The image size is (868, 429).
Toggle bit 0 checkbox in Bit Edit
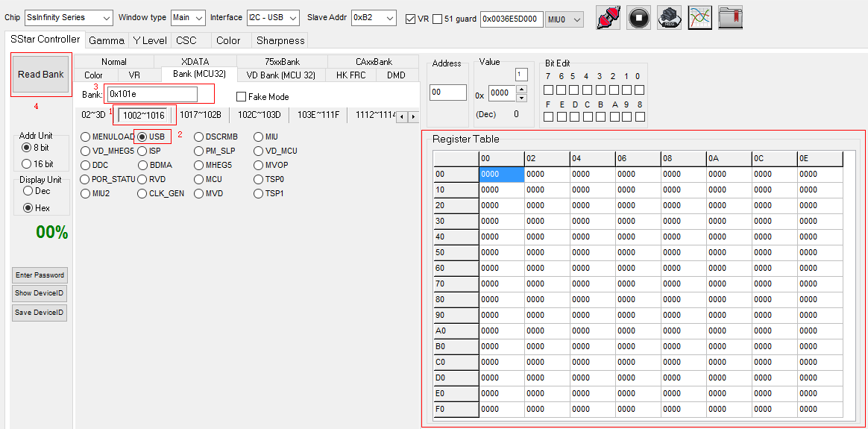pos(640,90)
